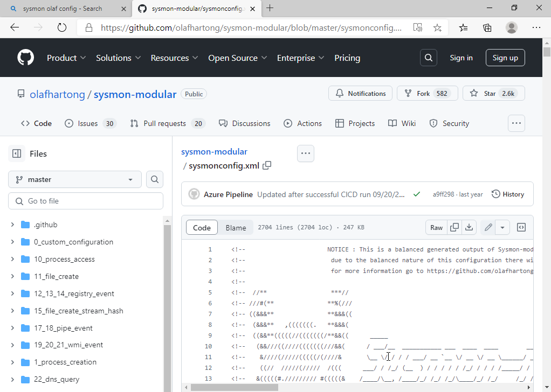This screenshot has height=392, width=551.
Task: Expand the 22_dns_query folder
Action: tap(12, 380)
